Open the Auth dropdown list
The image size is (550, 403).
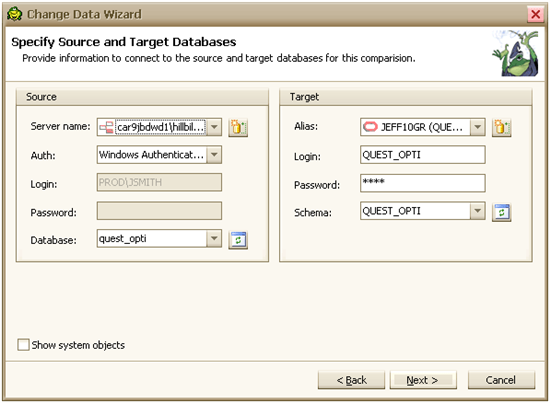pyautogui.click(x=214, y=155)
